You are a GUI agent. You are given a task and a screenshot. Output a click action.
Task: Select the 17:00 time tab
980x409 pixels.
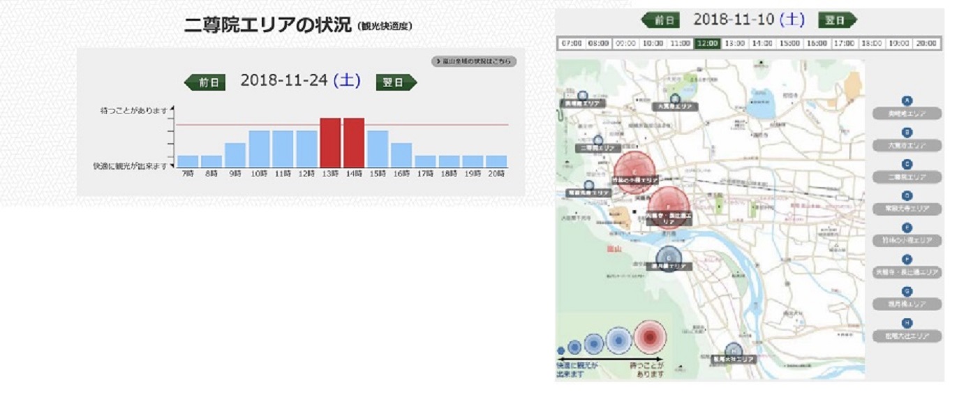coord(844,43)
